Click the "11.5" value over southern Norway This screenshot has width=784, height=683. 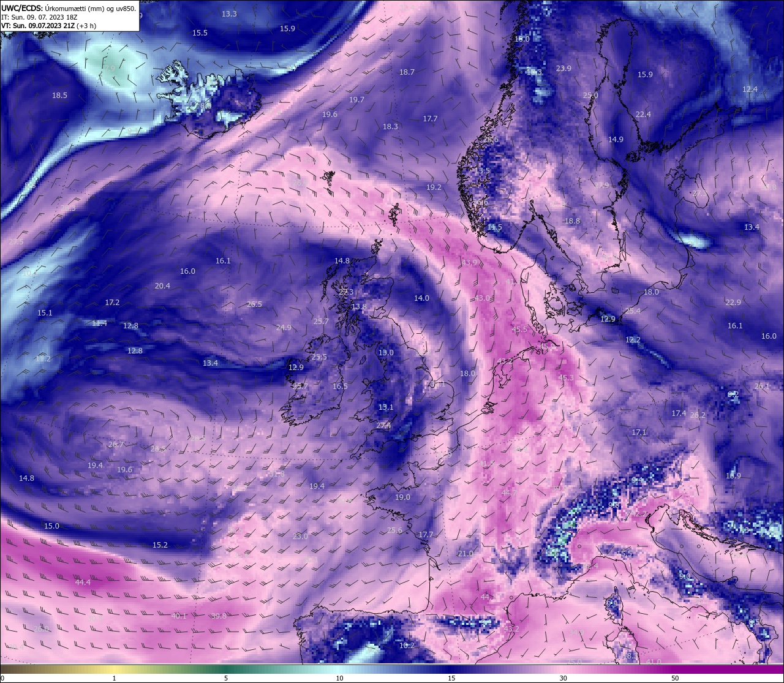[x=494, y=227]
